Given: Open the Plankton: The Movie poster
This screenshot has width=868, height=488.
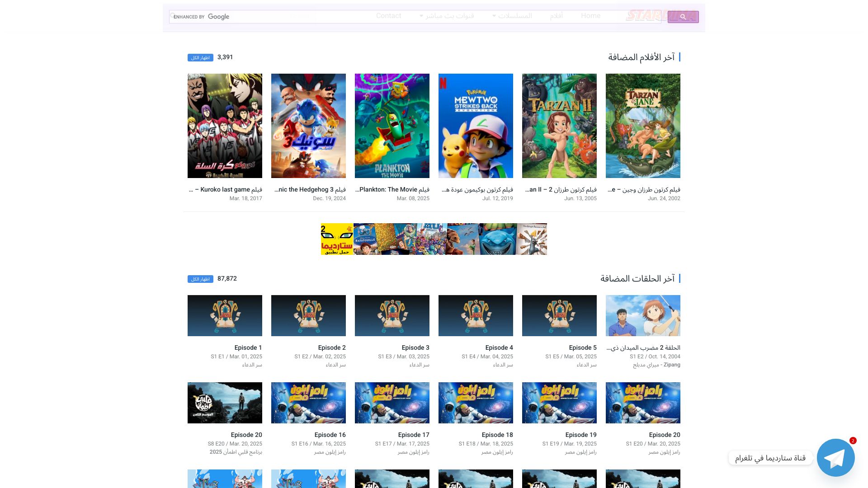Looking at the screenshot, I should (392, 126).
